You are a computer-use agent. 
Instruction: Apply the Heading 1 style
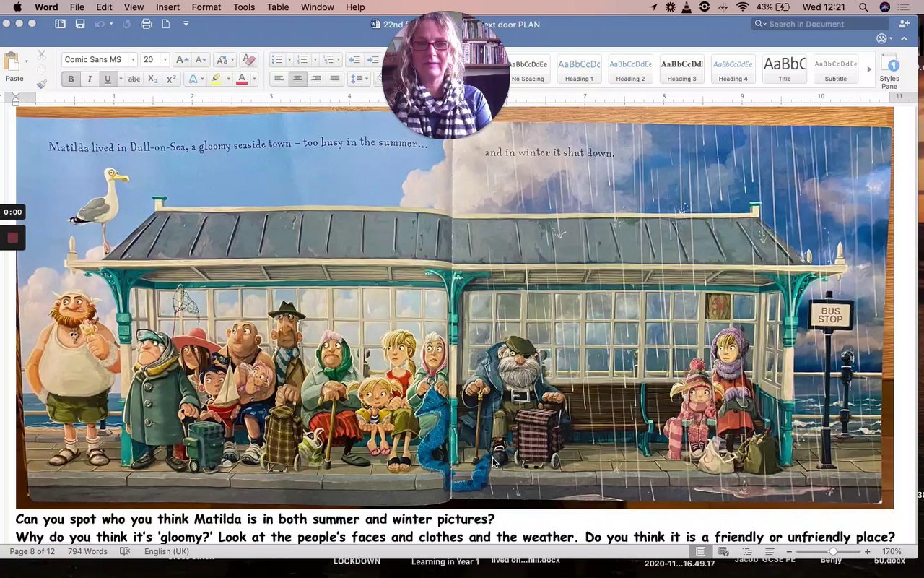tap(579, 69)
